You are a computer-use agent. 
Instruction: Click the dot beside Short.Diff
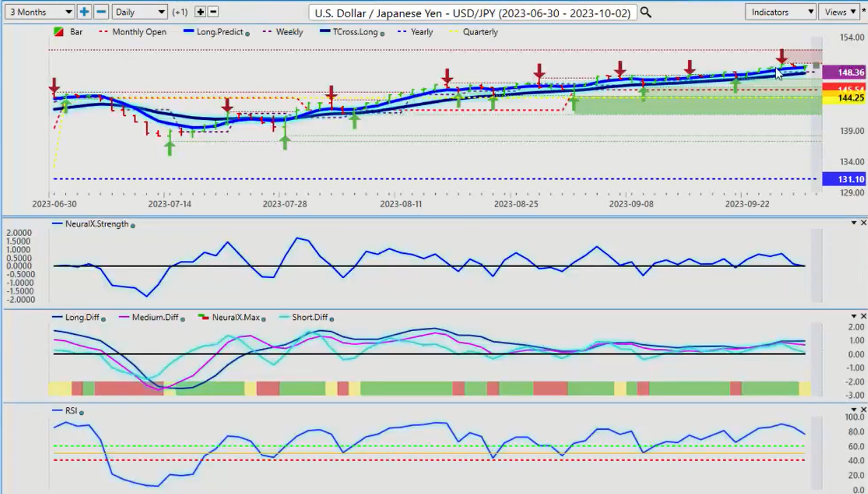click(331, 318)
